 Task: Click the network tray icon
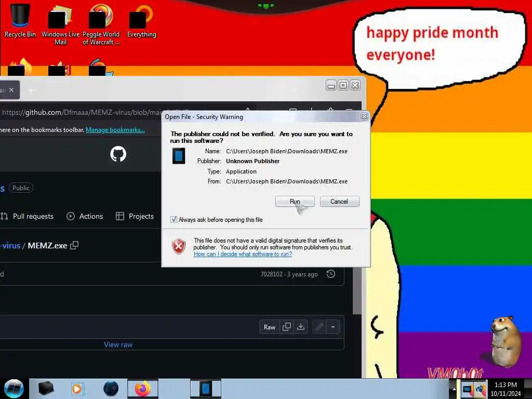(x=467, y=389)
